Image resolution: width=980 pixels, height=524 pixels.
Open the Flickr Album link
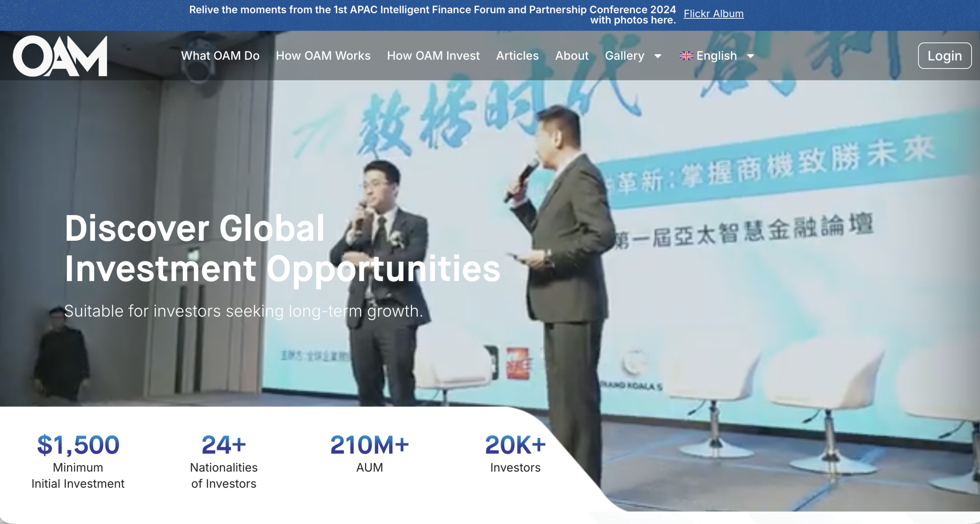[x=713, y=13]
